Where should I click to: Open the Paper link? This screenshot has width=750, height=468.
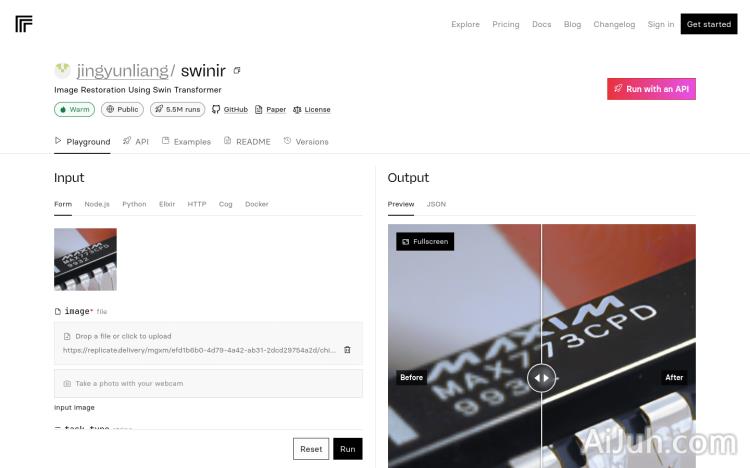(270, 110)
